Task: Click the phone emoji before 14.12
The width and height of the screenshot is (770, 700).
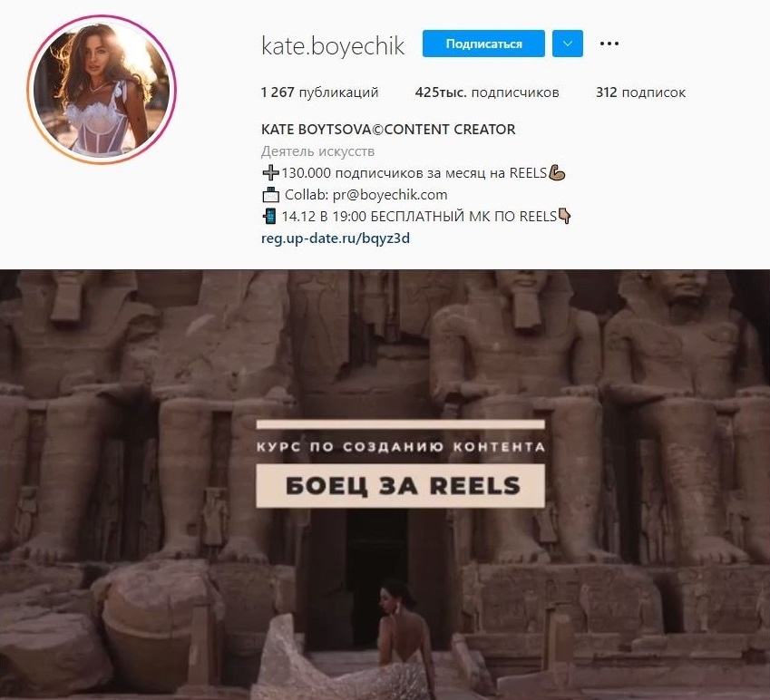Action: 269,216
